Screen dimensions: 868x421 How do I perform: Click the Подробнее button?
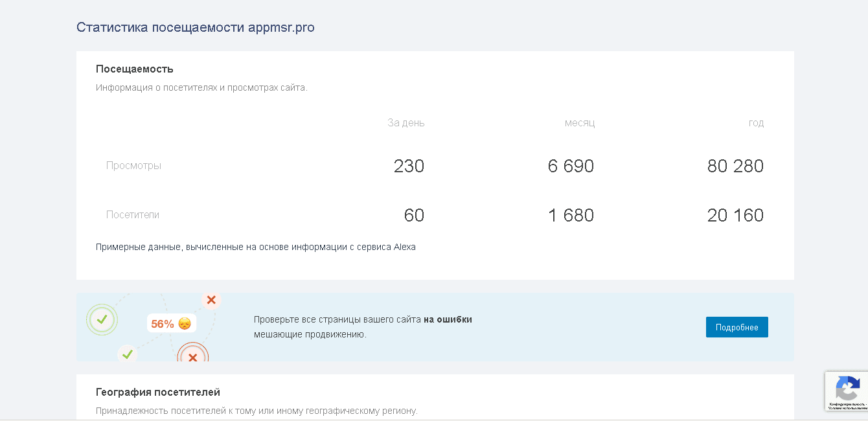[737, 327]
